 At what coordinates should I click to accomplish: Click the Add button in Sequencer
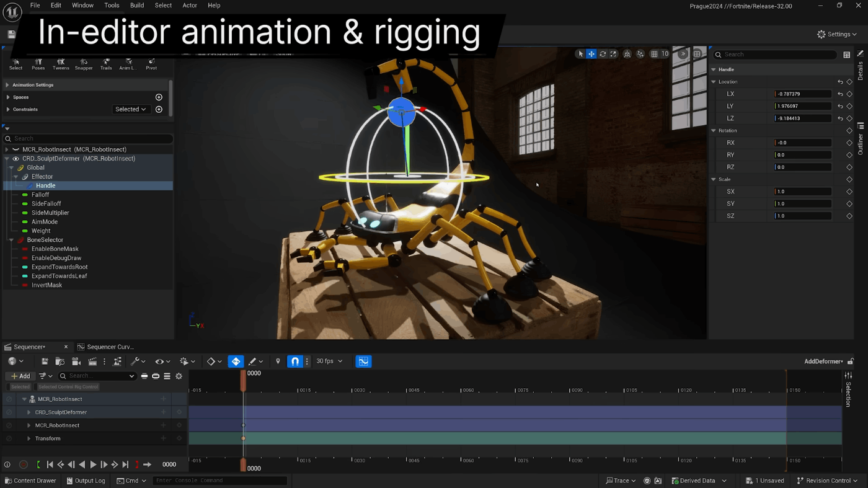click(20, 376)
